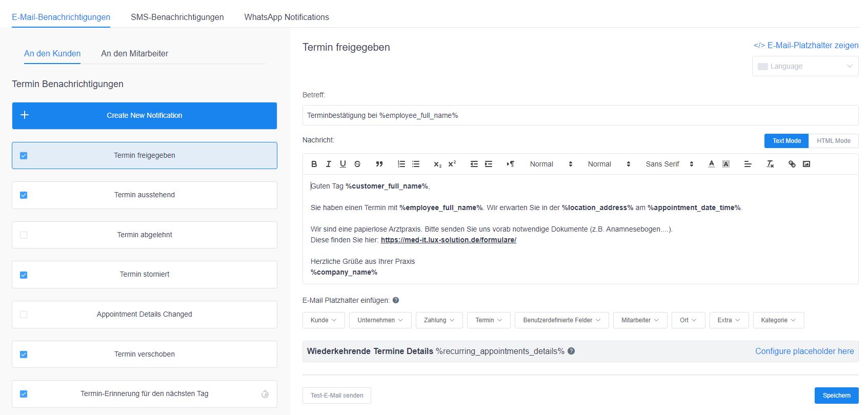Open the Language dropdown
This screenshot has height=415, width=868.
coord(805,66)
